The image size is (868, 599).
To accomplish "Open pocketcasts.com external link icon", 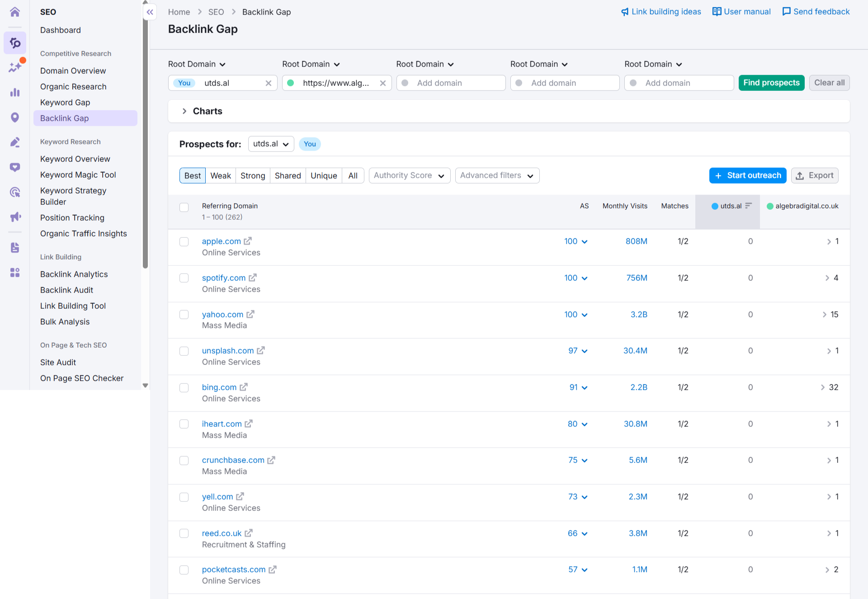I will 273,570.
